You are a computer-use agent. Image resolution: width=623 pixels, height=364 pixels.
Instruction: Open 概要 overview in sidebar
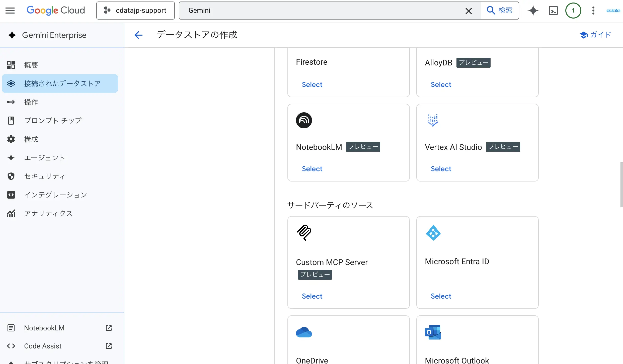[60, 65]
